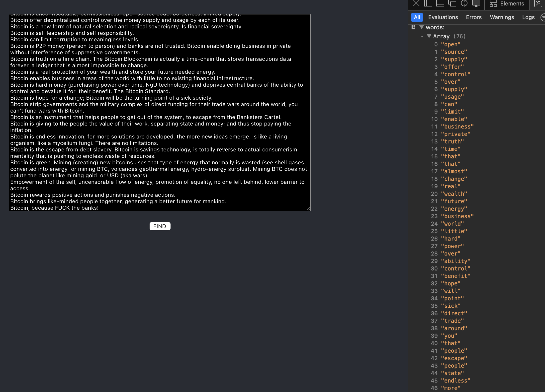Dock inspector to side of window

pyautogui.click(x=428, y=3)
